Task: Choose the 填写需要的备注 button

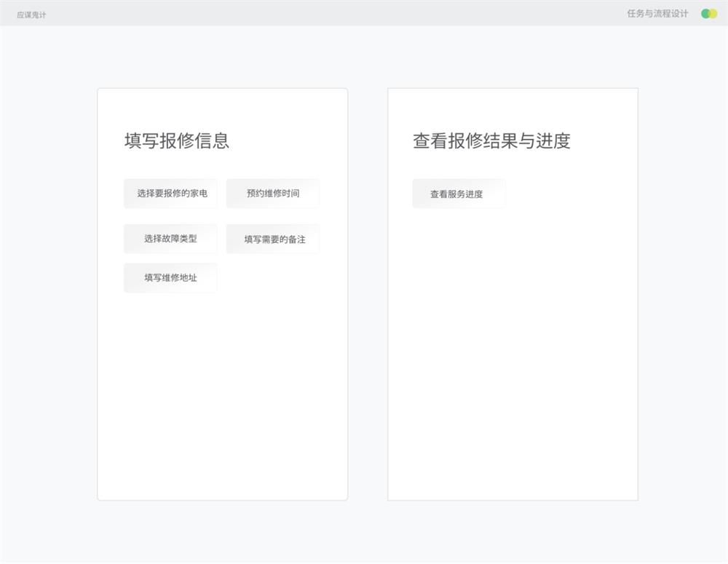Action: pyautogui.click(x=272, y=239)
